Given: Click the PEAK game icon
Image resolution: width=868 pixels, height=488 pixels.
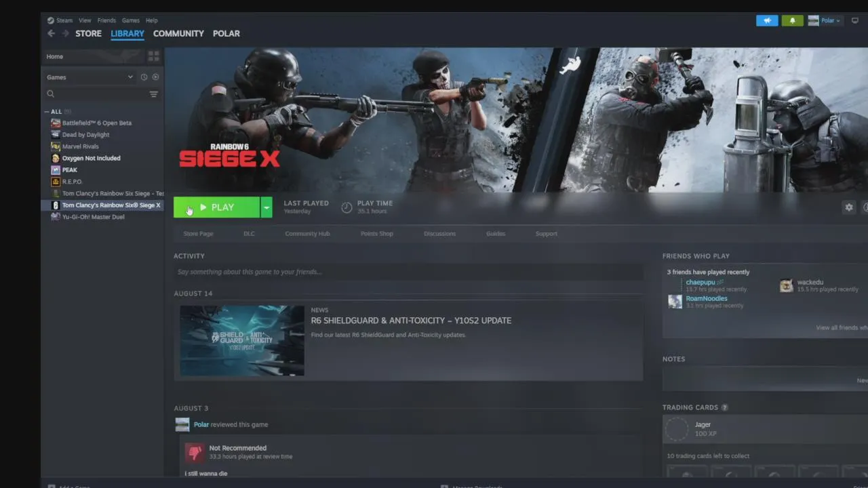Looking at the screenshot, I should (56, 169).
